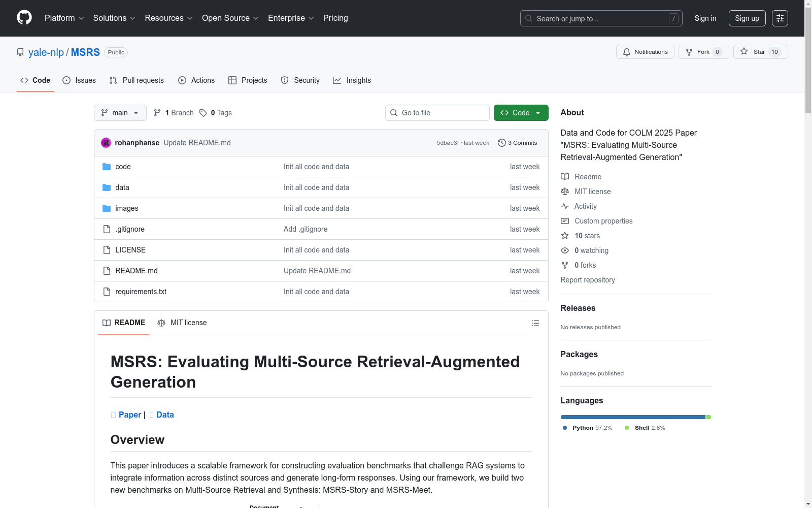Click the images folder icon
812x508 pixels.
pos(107,208)
